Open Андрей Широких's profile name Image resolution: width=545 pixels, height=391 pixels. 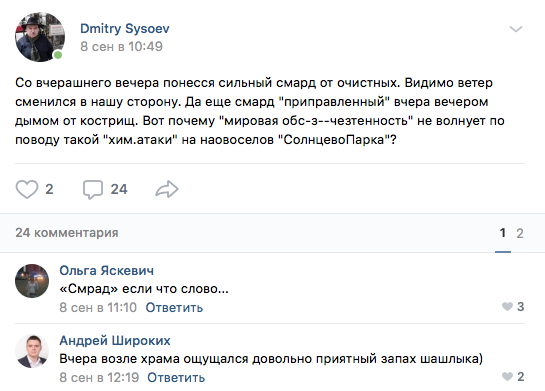115,341
